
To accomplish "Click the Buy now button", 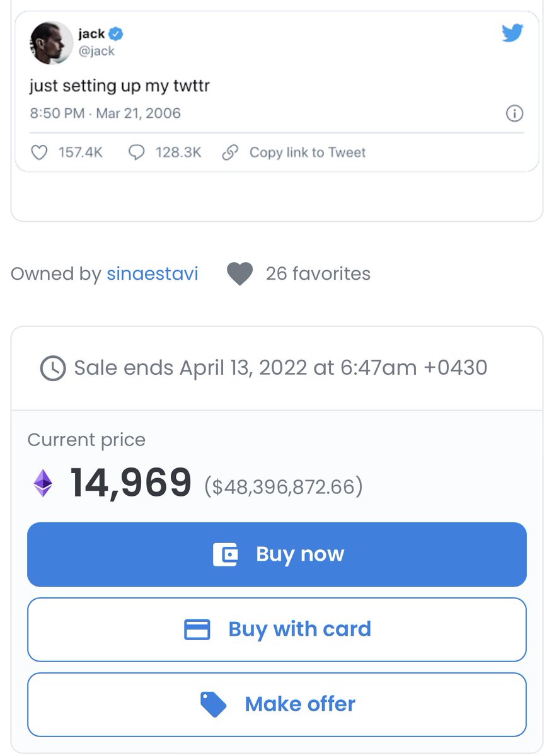I will click(x=277, y=554).
